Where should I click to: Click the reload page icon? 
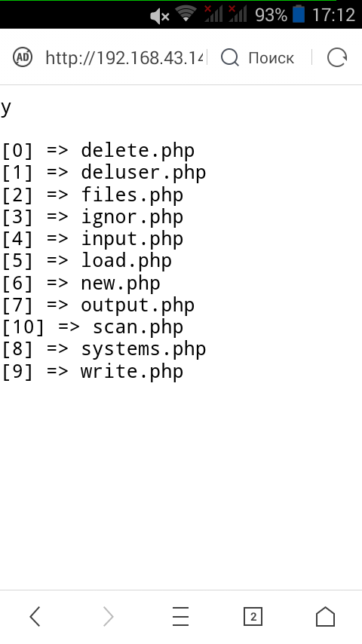[x=337, y=57]
